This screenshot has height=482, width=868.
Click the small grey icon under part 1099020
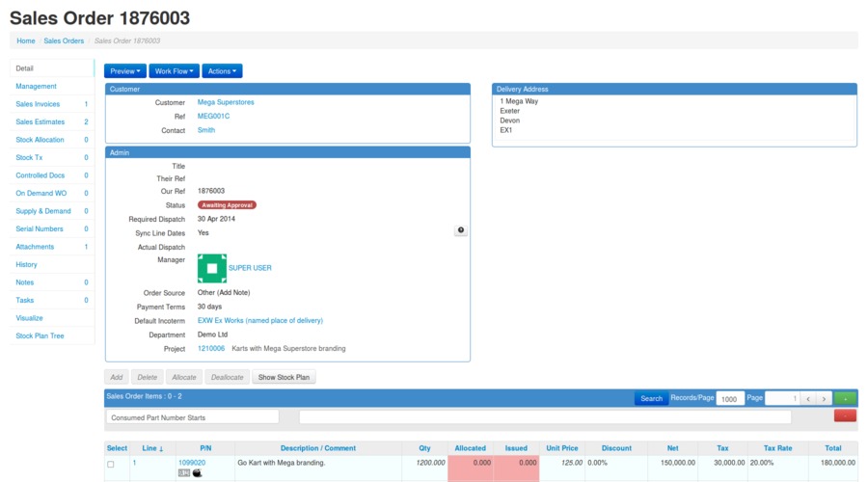coord(184,473)
